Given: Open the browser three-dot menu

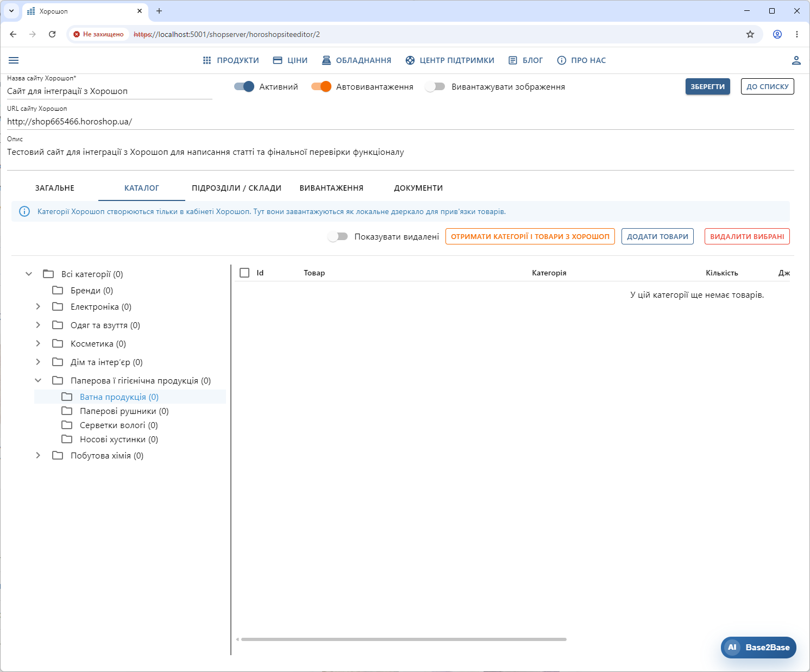Looking at the screenshot, I should [797, 34].
